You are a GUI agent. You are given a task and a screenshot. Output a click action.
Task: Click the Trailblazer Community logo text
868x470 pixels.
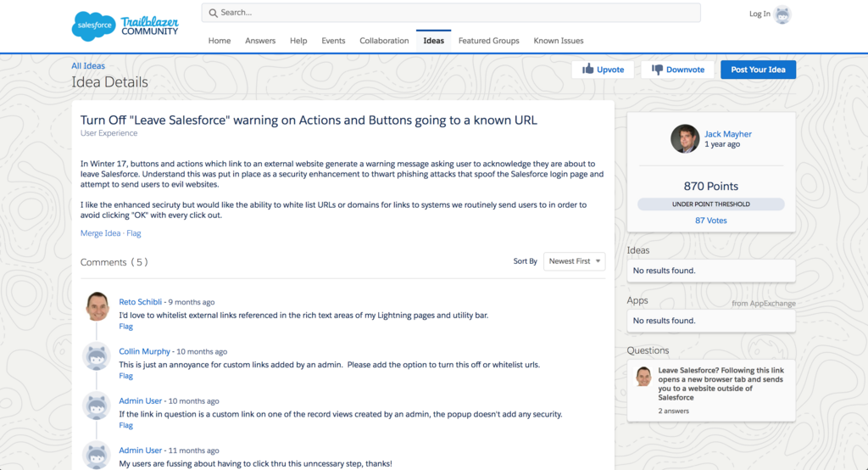[150, 26]
